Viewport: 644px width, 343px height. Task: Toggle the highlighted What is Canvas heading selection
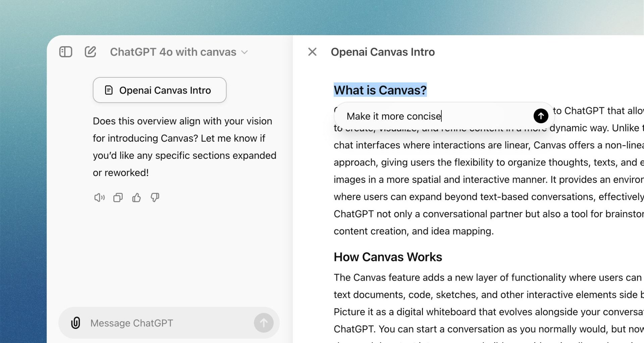380,90
